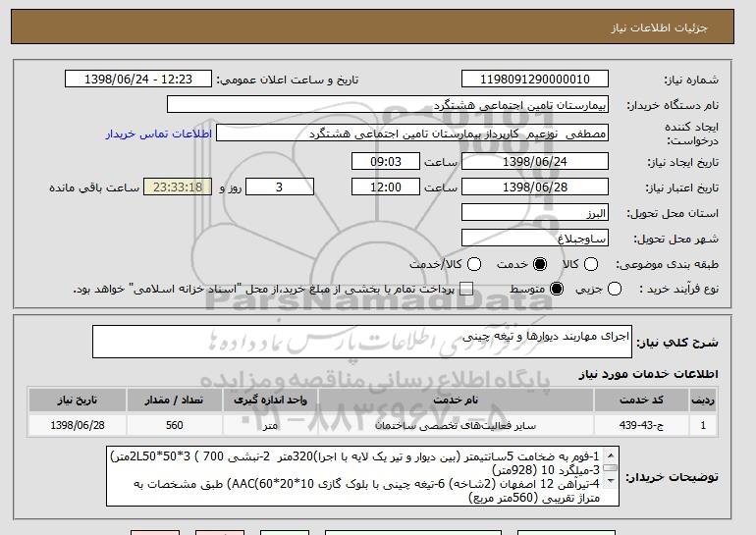This screenshot has height=535, width=756.
Task: Click the unit cell متر
Action: pos(270,425)
